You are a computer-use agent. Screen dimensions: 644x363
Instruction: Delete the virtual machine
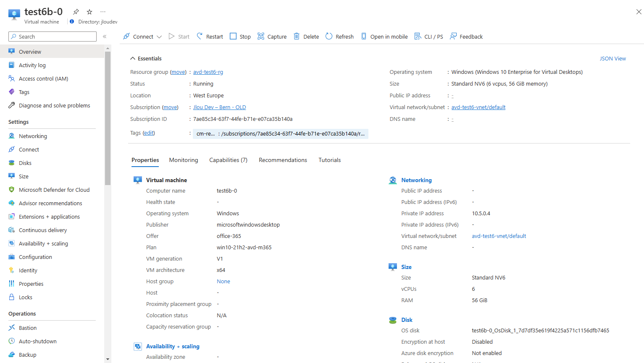pos(306,37)
